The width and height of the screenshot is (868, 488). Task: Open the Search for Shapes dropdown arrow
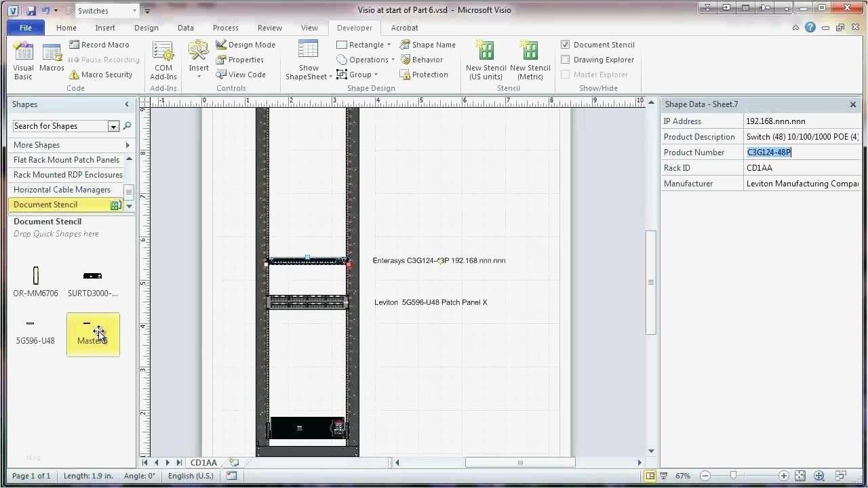(113, 126)
